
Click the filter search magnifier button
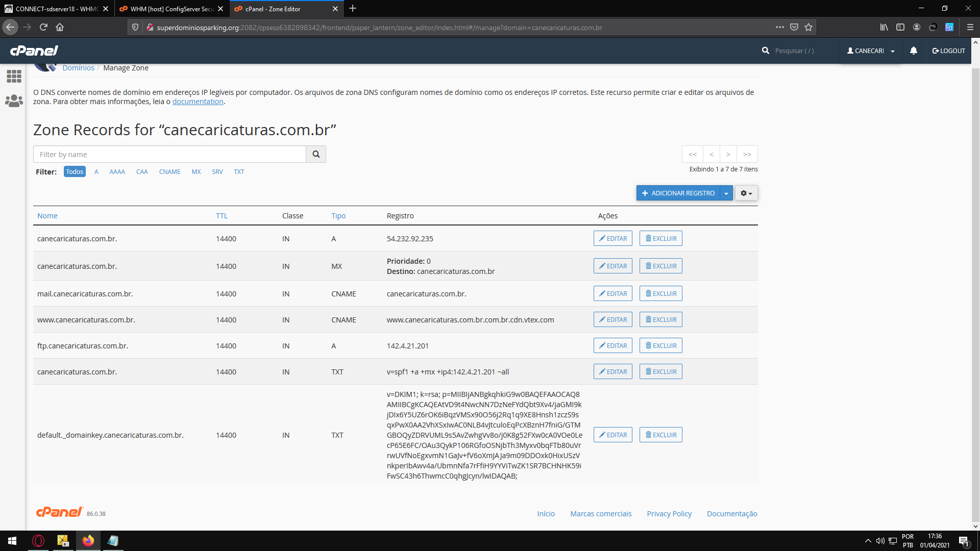pos(316,154)
